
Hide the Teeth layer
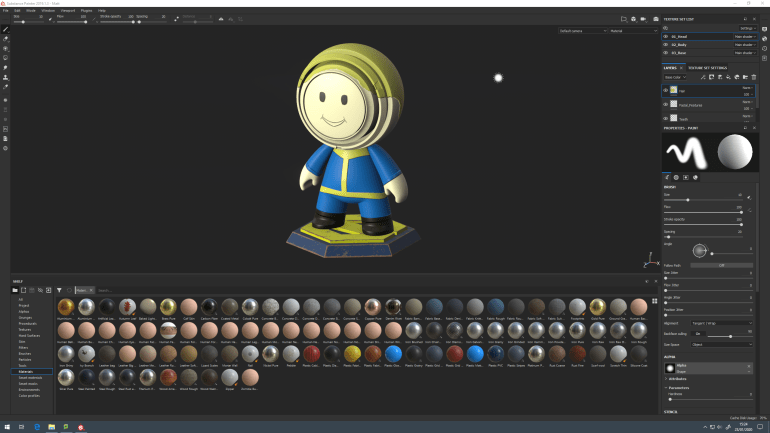click(666, 118)
